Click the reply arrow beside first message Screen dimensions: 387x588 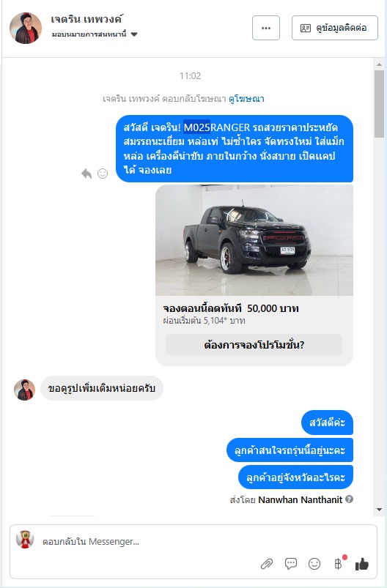(86, 174)
